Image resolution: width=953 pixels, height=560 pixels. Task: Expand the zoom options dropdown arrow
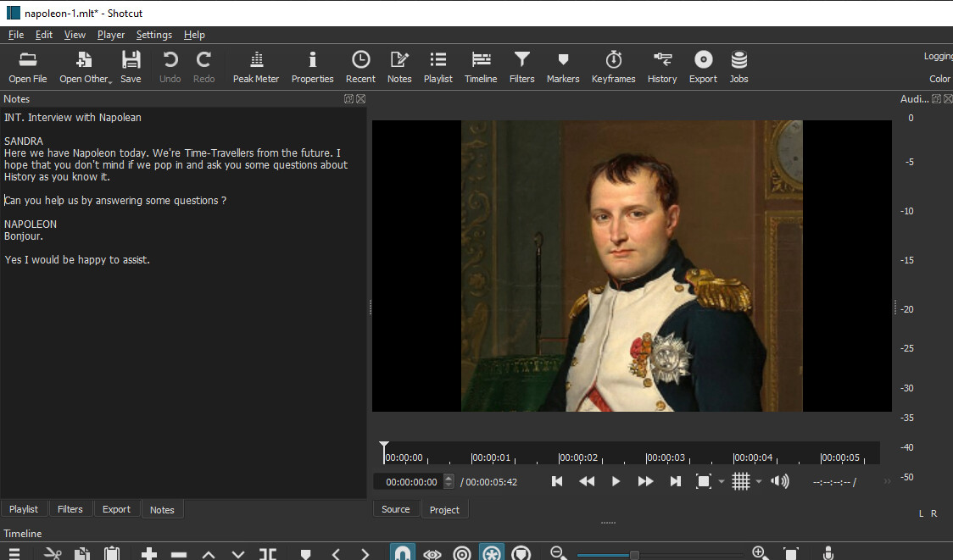pos(722,482)
